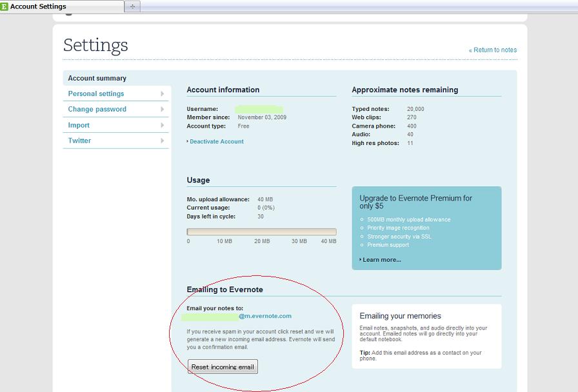The height and width of the screenshot is (392, 578).
Task: Click Deactivate Account link
Action: 215,141
